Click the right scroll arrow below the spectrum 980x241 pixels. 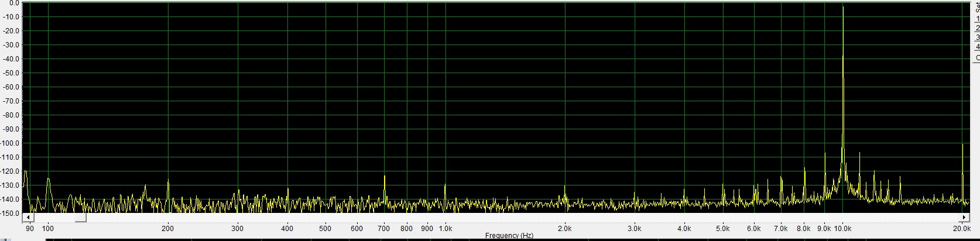[964, 218]
